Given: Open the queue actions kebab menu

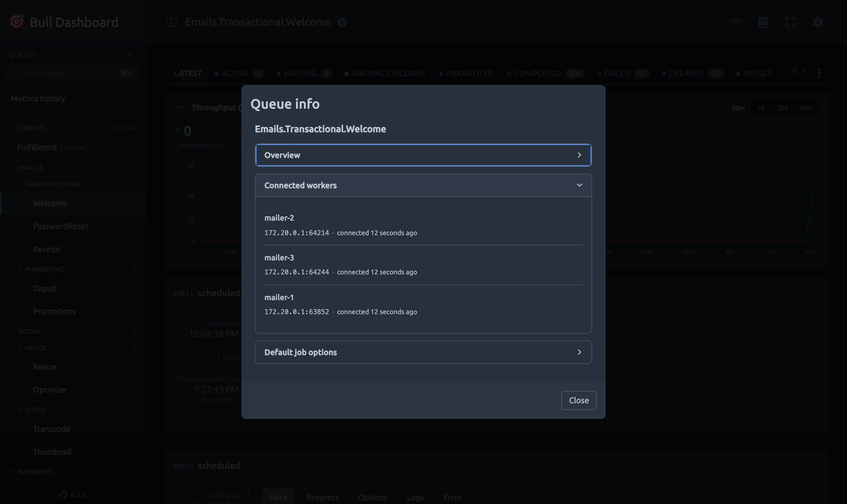Looking at the screenshot, I should point(819,73).
